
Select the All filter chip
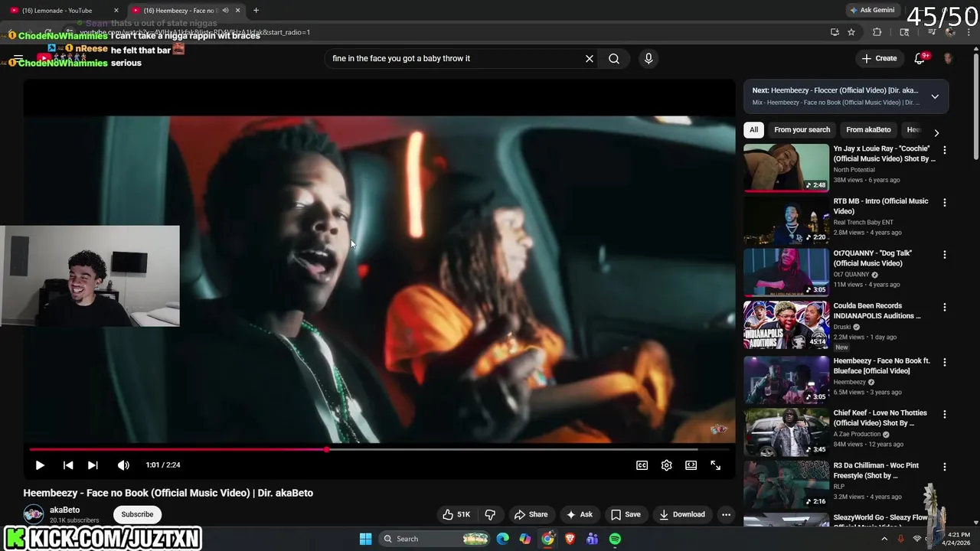pos(754,129)
